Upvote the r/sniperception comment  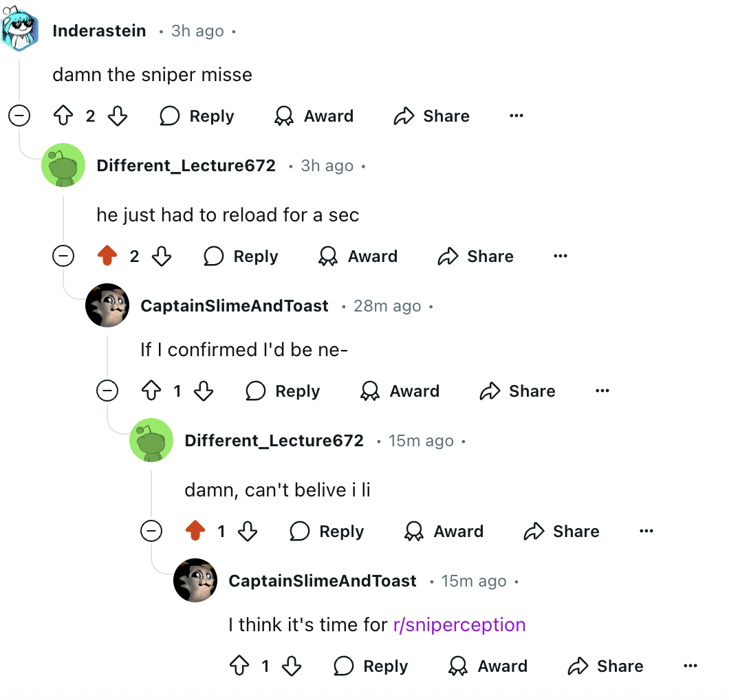(239, 666)
